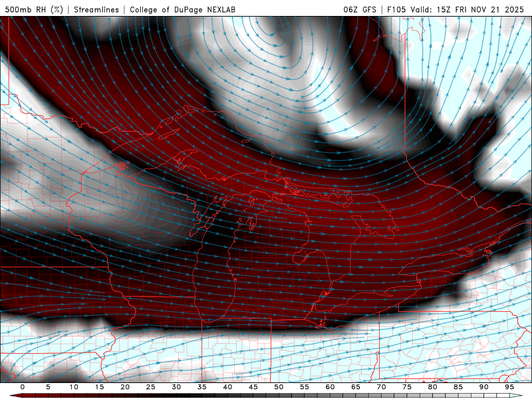Viewport: 532px width, 399px height.
Task: Click the colorbar label '40'
Action: click(x=227, y=387)
